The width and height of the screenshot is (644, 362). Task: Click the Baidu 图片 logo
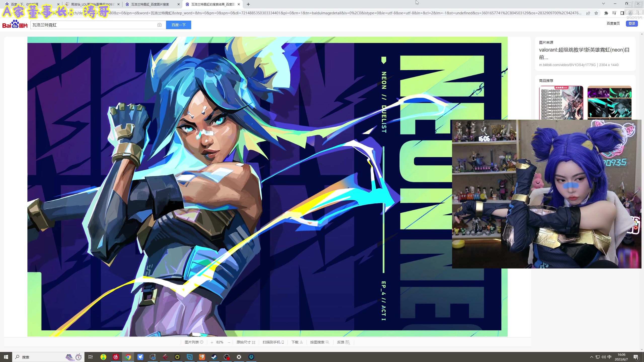(x=15, y=24)
